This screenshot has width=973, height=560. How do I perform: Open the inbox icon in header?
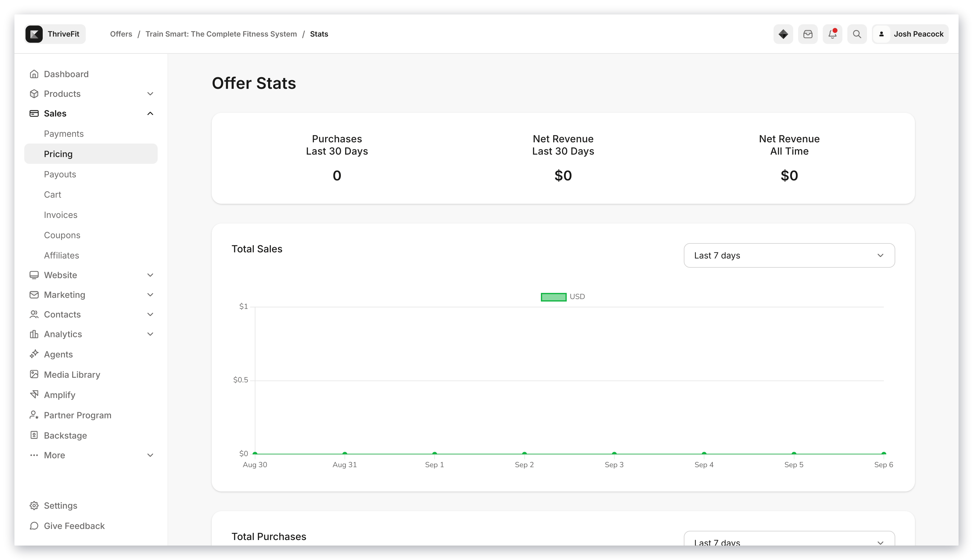(807, 34)
